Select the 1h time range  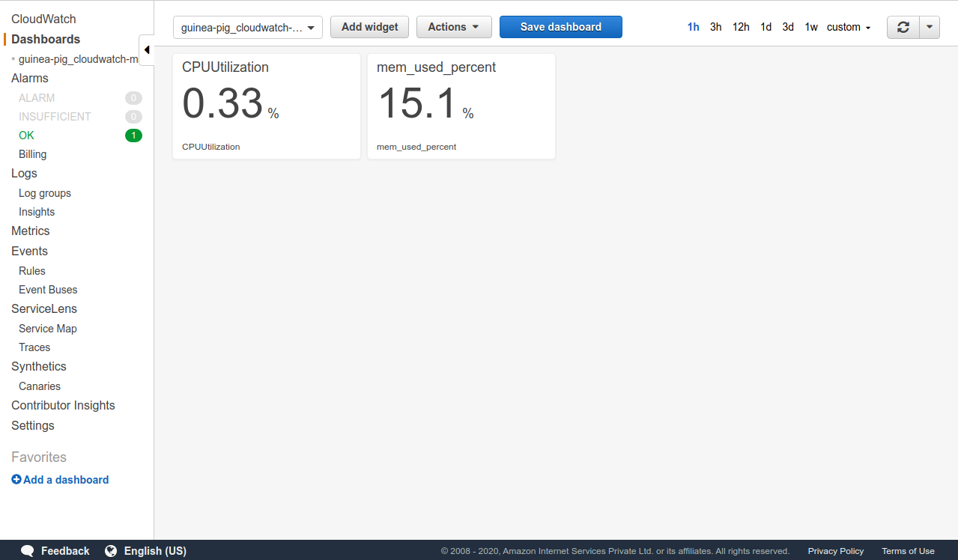(694, 27)
